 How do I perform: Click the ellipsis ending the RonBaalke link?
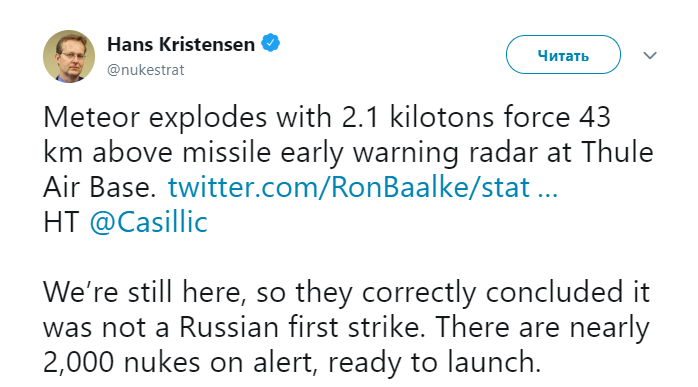click(x=548, y=193)
